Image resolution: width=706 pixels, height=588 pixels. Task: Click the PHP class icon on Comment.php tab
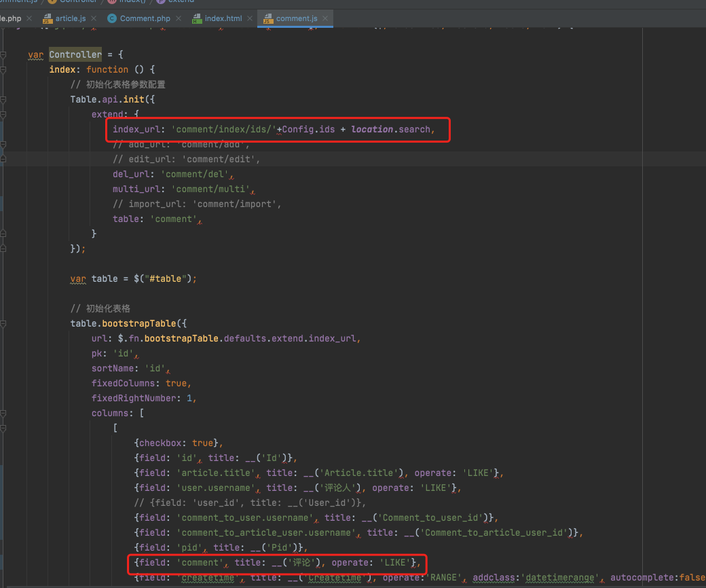pos(112,18)
